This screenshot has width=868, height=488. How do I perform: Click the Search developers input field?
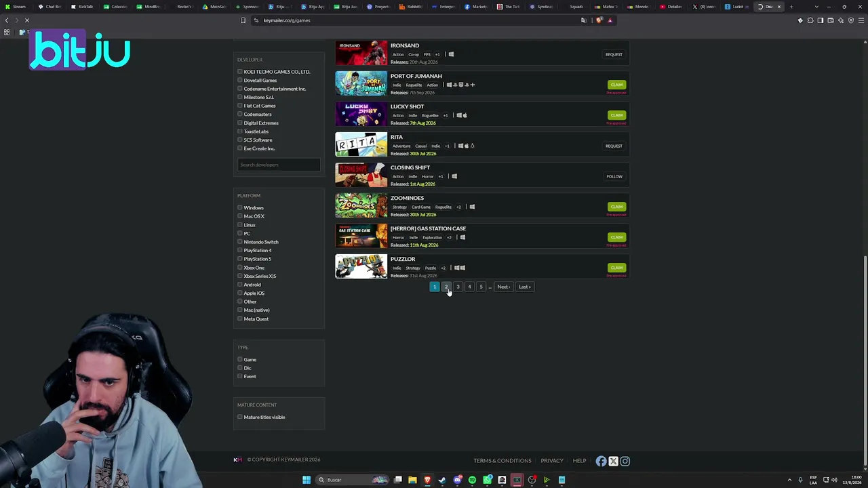279,165
